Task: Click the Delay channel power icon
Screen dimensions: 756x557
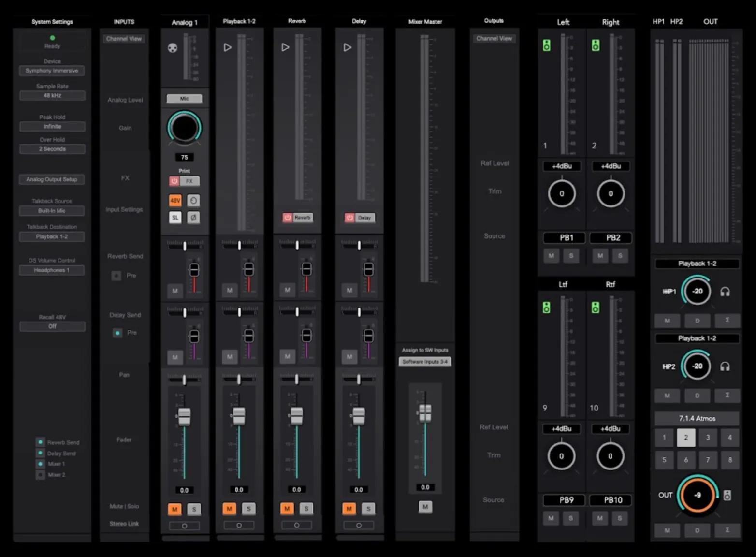Action: coord(349,218)
